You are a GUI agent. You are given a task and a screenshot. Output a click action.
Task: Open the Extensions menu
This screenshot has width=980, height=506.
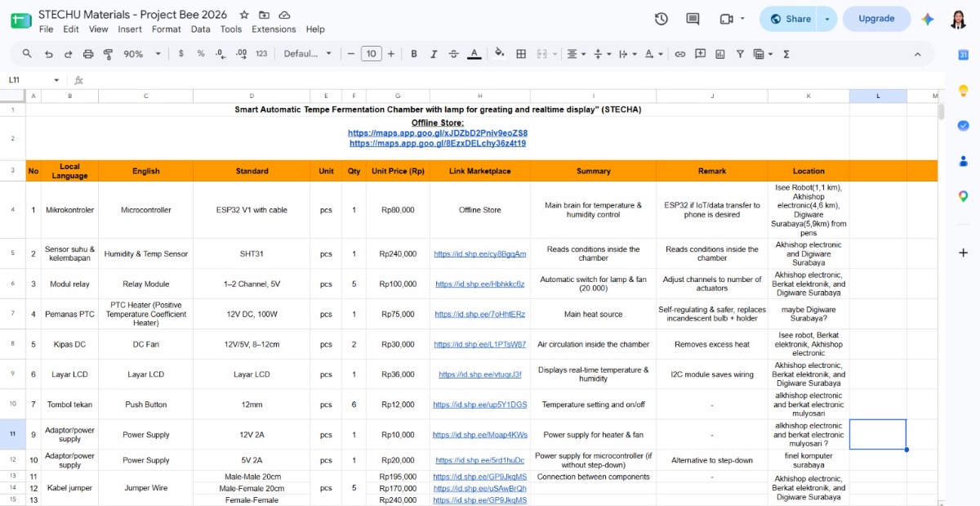pyautogui.click(x=274, y=29)
